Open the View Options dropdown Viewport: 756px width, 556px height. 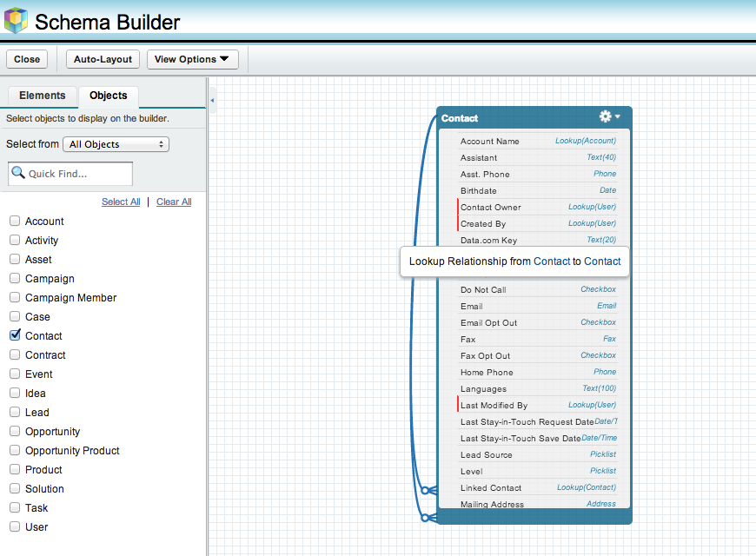point(192,59)
